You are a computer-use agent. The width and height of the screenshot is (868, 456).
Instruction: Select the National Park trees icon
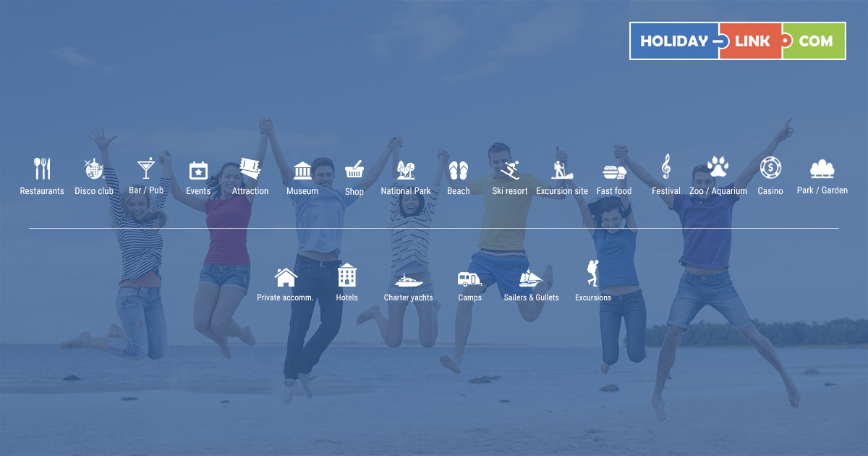[x=406, y=170]
